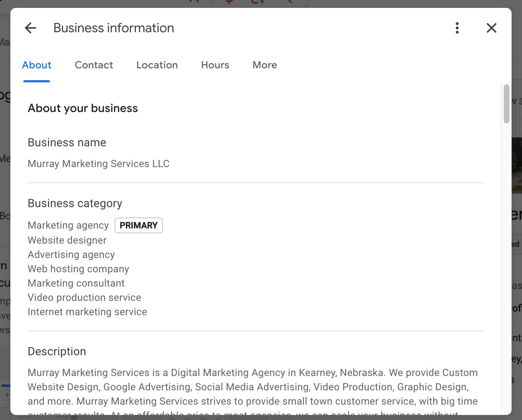
Task: Select the Internet marketing service category
Action: pos(87,312)
